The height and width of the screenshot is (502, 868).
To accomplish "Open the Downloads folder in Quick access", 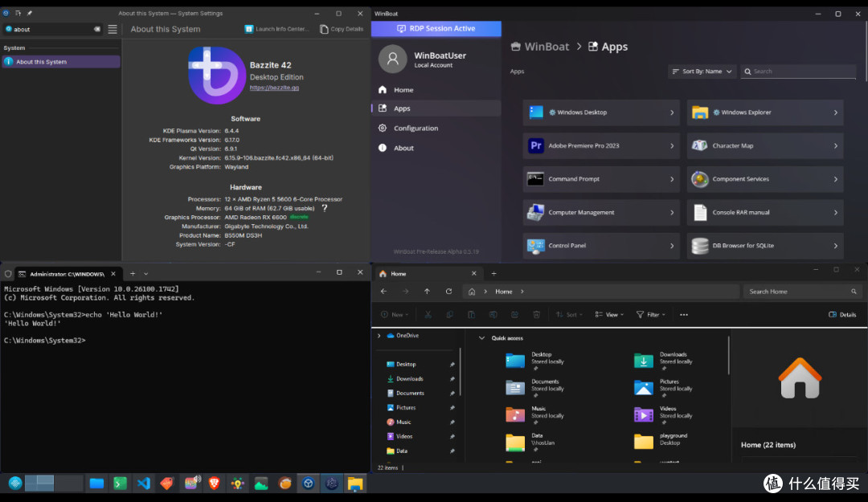I will point(663,361).
